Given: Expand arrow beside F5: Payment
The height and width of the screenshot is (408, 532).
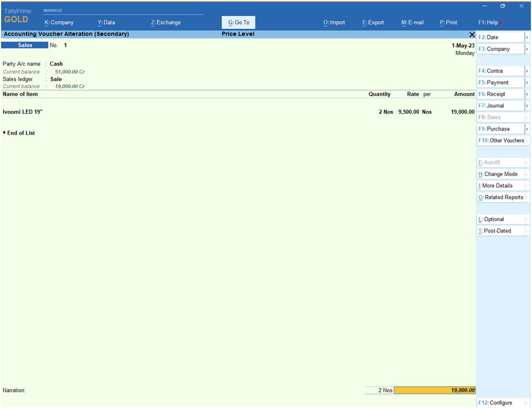Looking at the screenshot, I should (527, 83).
